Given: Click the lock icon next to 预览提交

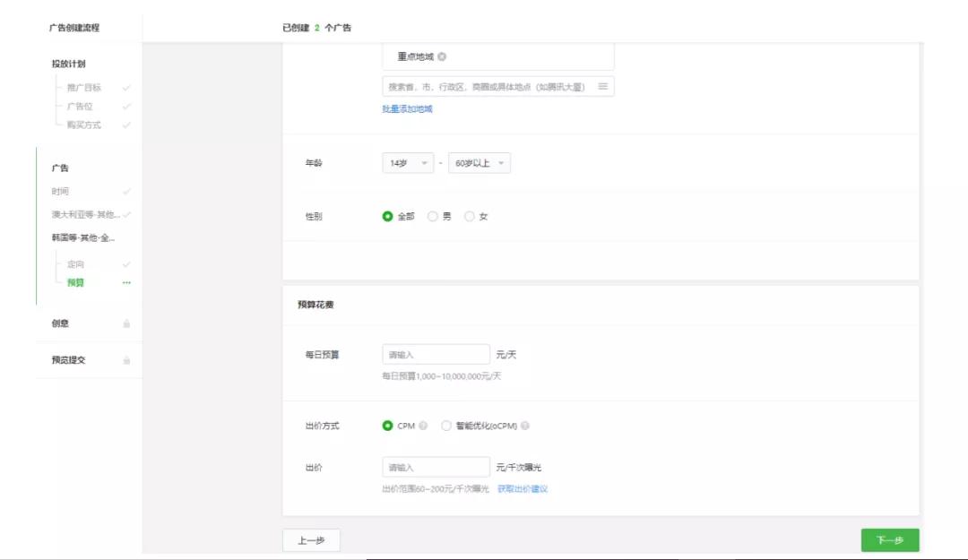Looking at the screenshot, I should click(127, 359).
